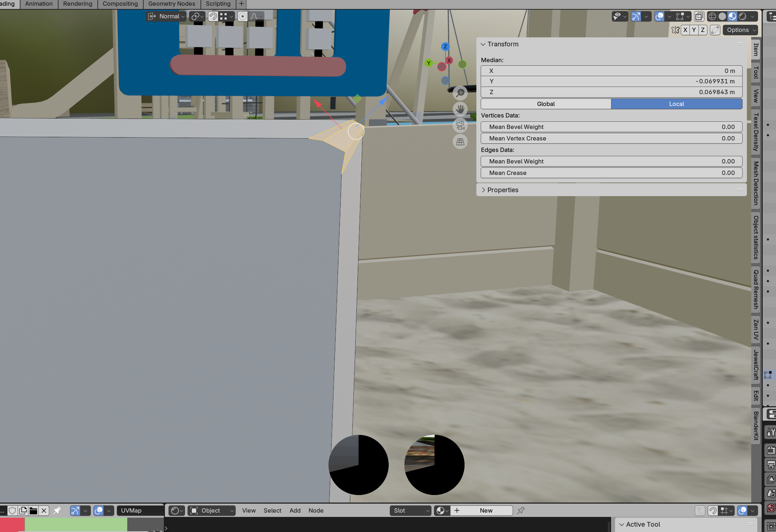This screenshot has height=532, width=776.
Task: Toggle camera view icon
Action: click(x=460, y=126)
